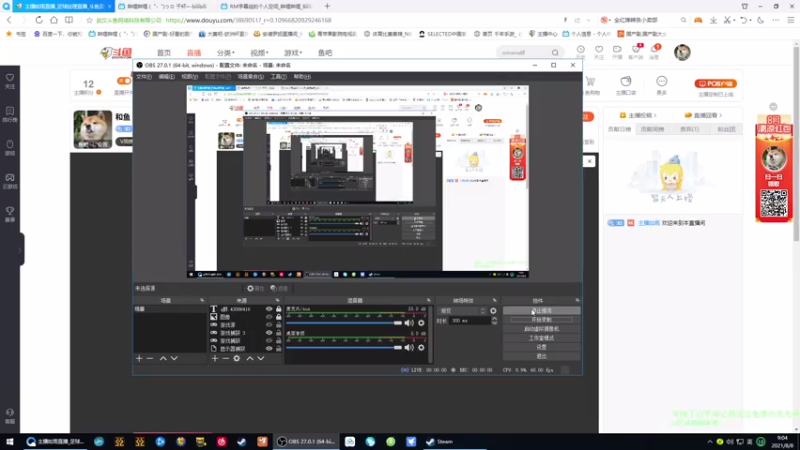This screenshot has width=800, height=450.
Task: Add a new scene with the plus icon
Action: (139, 359)
